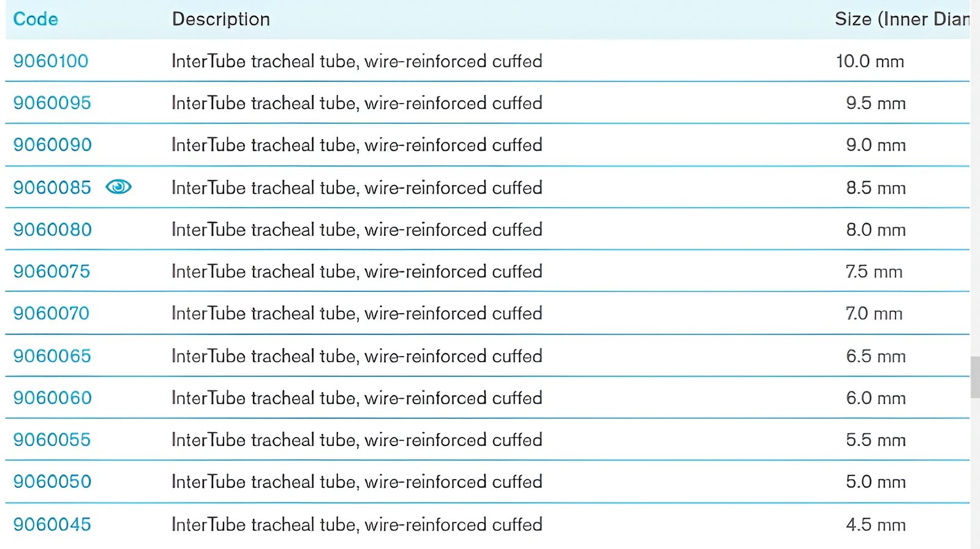Viewport: 980px width, 549px height.
Task: Open product code 9060065
Action: (52, 356)
